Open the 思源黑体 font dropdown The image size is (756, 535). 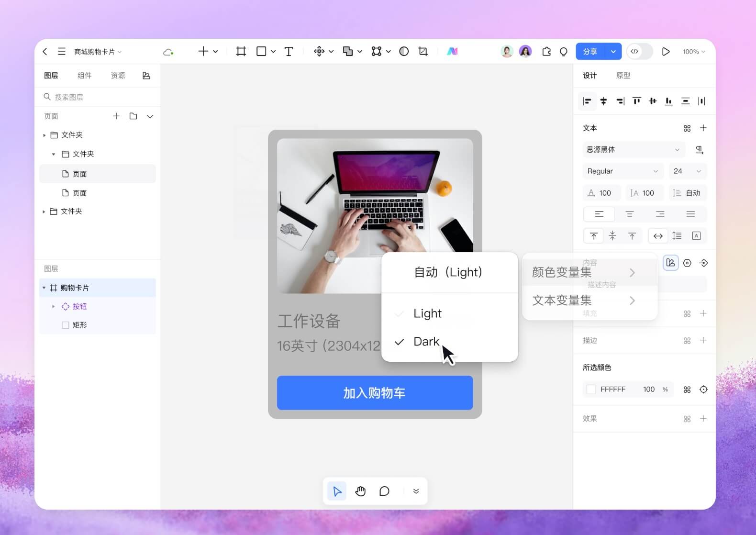click(634, 150)
